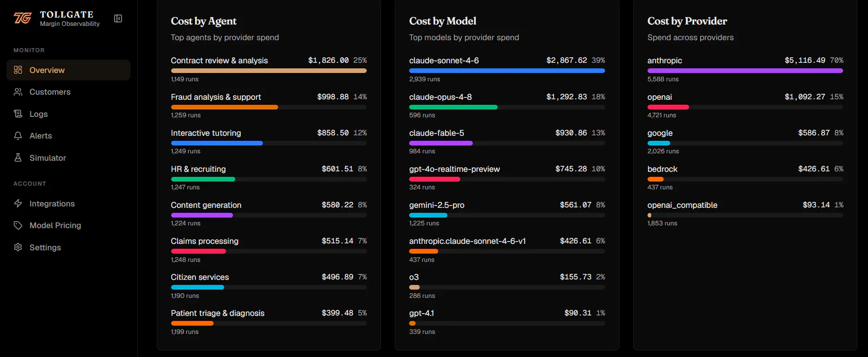The image size is (868, 357).
Task: Click the Model Pricing tag icon
Action: pyautogui.click(x=18, y=225)
